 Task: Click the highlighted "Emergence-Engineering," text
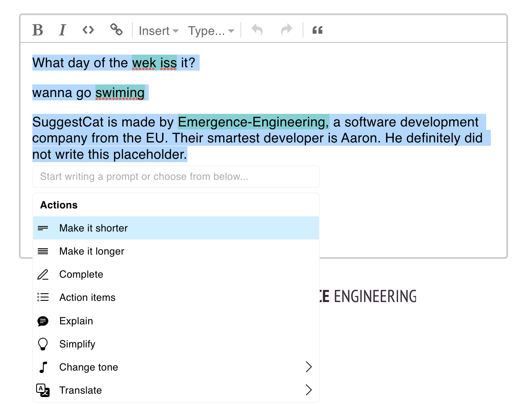(253, 122)
